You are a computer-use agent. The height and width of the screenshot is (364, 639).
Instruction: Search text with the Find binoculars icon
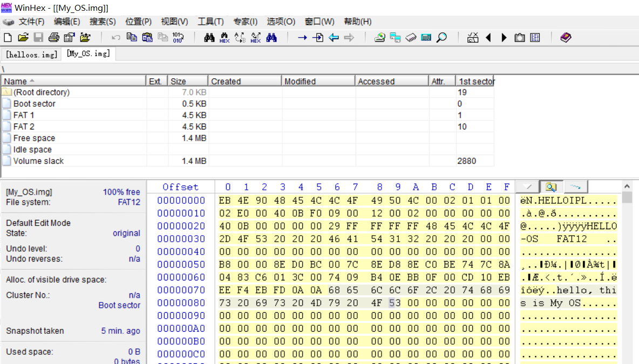click(209, 37)
